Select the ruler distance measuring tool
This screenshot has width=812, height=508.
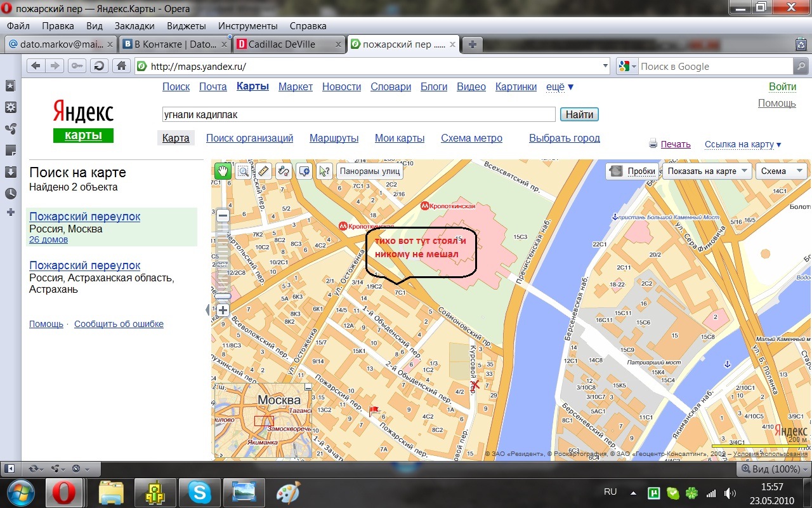pos(263,170)
